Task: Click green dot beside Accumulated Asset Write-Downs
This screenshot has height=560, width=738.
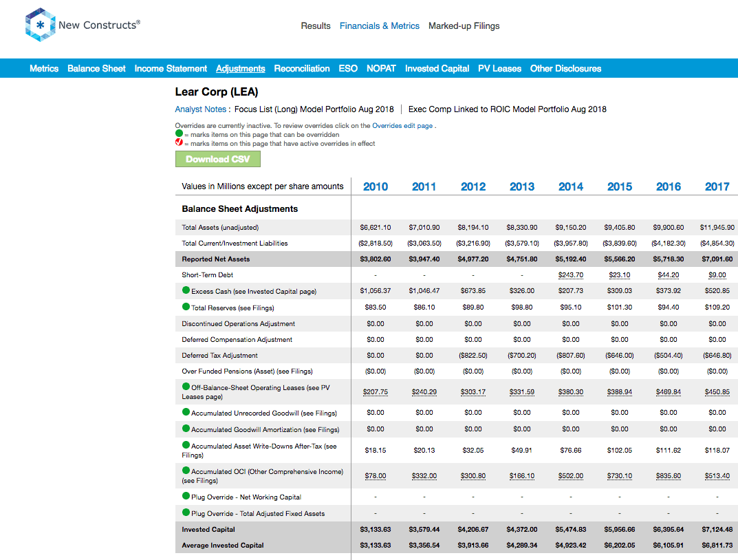Action: 186,444
